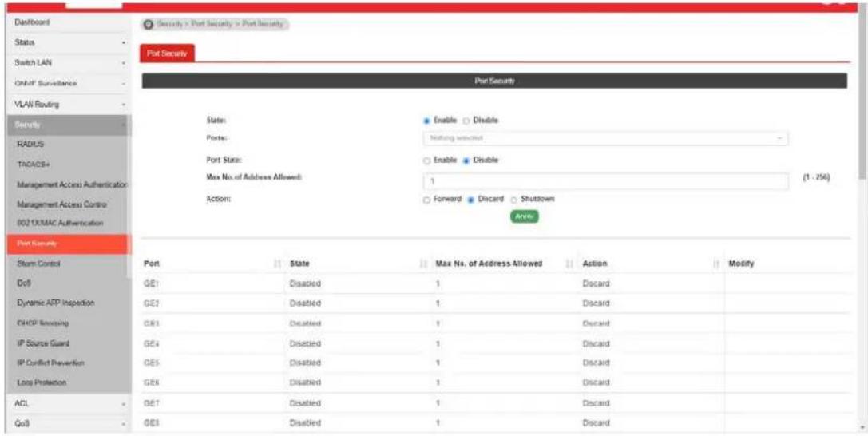Click the Port column header
This screenshot has height=436, width=868.
pyautogui.click(x=152, y=264)
